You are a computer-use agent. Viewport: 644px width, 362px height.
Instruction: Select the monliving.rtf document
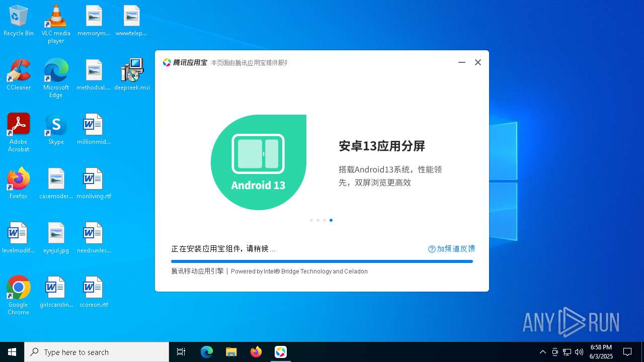click(94, 184)
